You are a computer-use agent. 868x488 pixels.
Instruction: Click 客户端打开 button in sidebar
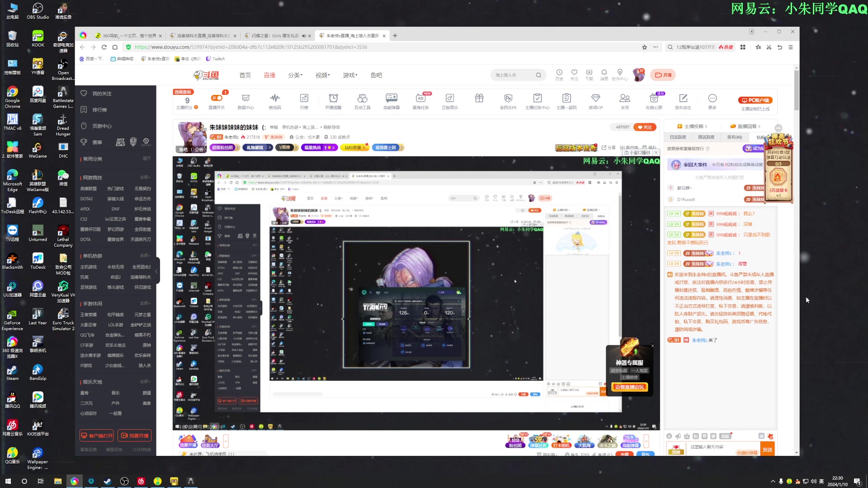tap(97, 436)
